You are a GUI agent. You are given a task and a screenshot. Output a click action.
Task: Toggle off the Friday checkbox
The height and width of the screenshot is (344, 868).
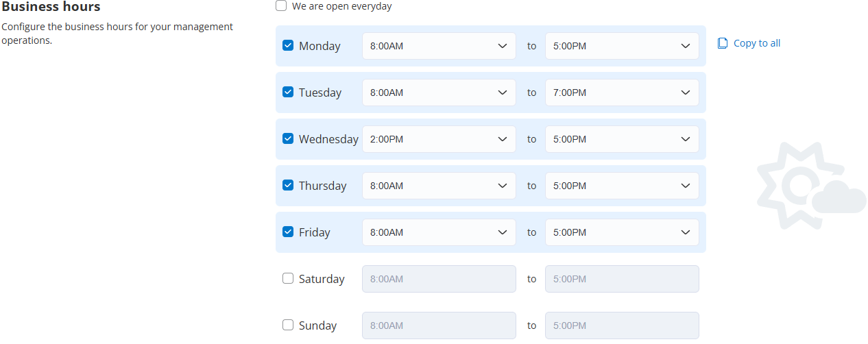point(288,232)
